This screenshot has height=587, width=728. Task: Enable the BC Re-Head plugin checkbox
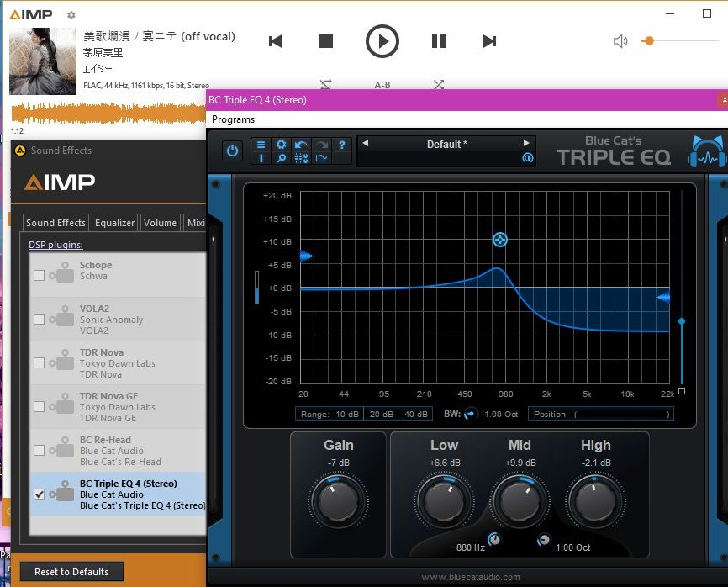(39, 450)
